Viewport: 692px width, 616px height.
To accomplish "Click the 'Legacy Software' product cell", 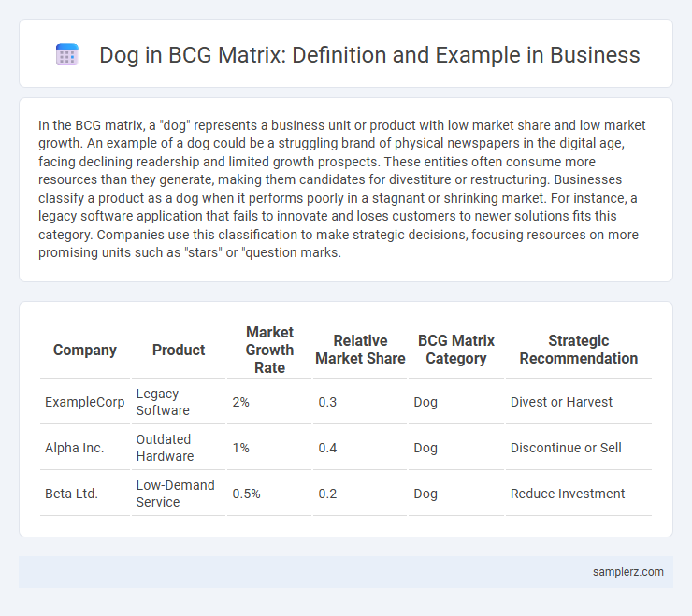I will pyautogui.click(x=179, y=402).
